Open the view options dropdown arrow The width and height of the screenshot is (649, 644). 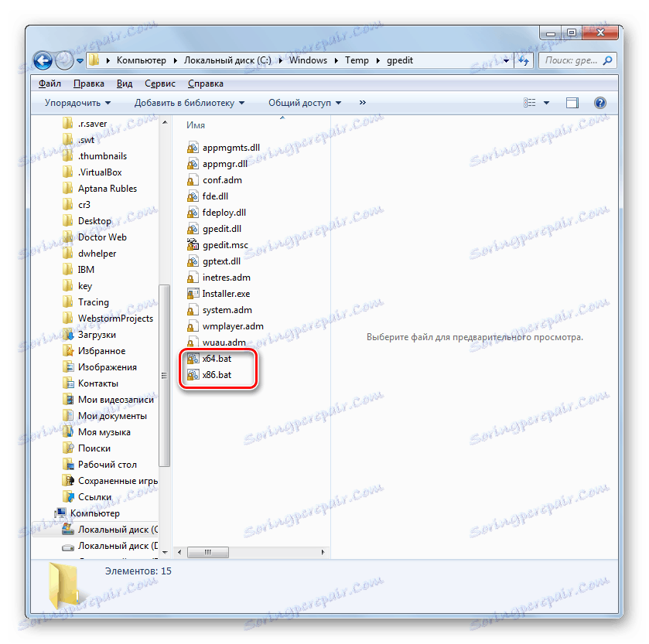546,103
